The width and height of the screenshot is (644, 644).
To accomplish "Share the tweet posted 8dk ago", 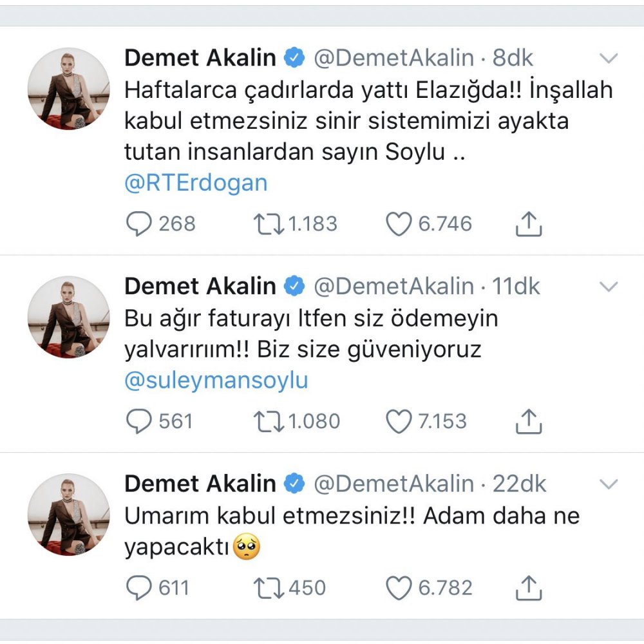I will tap(529, 223).
